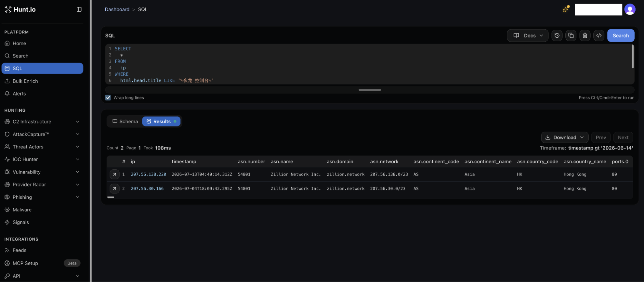Open row 2 details arrow
644x282 pixels.
coord(114,188)
